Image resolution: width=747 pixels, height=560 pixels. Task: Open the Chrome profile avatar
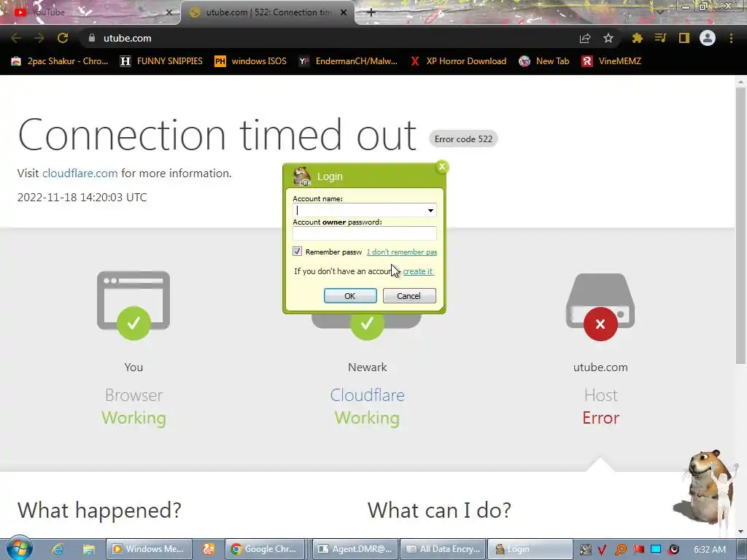708,38
